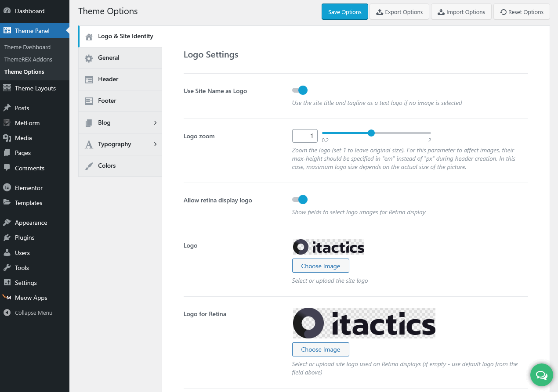Click the Tools wrench icon
This screenshot has width=558, height=392.
click(7, 268)
